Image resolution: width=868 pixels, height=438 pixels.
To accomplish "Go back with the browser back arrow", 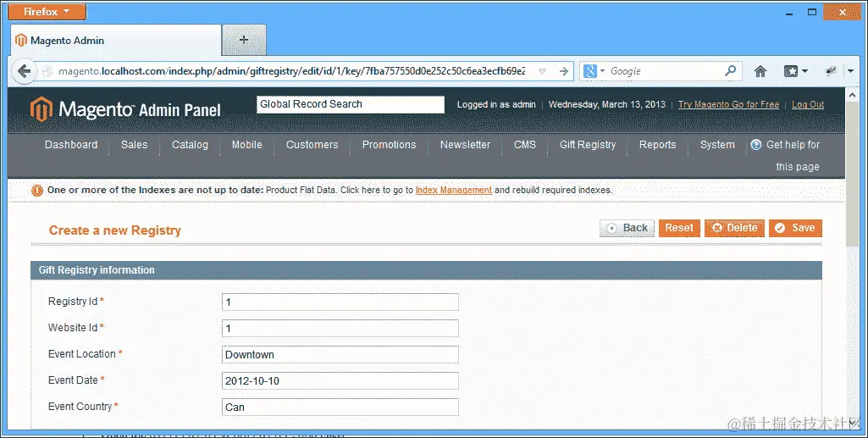I will (24, 71).
